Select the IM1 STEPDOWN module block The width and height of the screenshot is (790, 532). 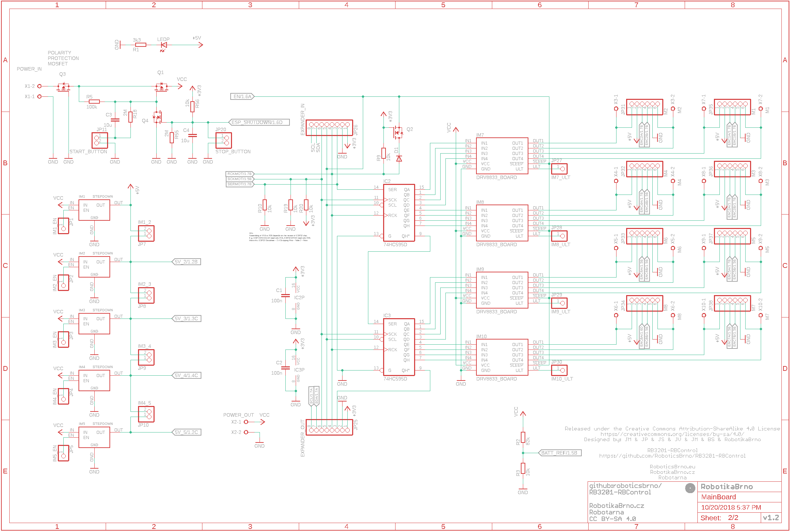pyautogui.click(x=94, y=210)
